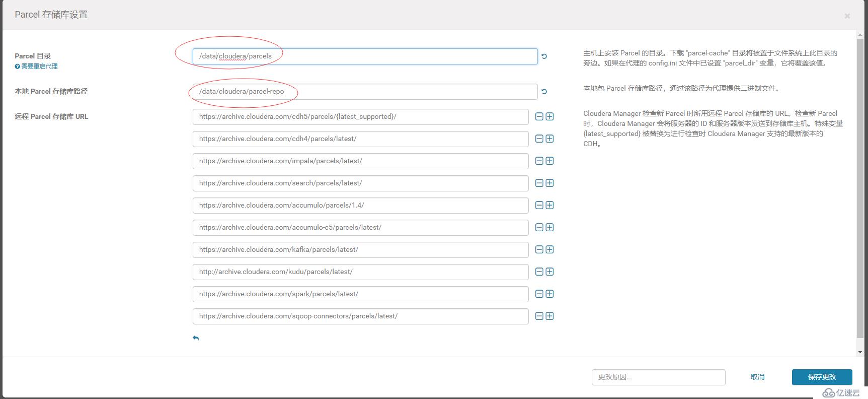The height and width of the screenshot is (399, 868).
Task: Add a row after sqoop-connectors URL
Action: pos(550,316)
